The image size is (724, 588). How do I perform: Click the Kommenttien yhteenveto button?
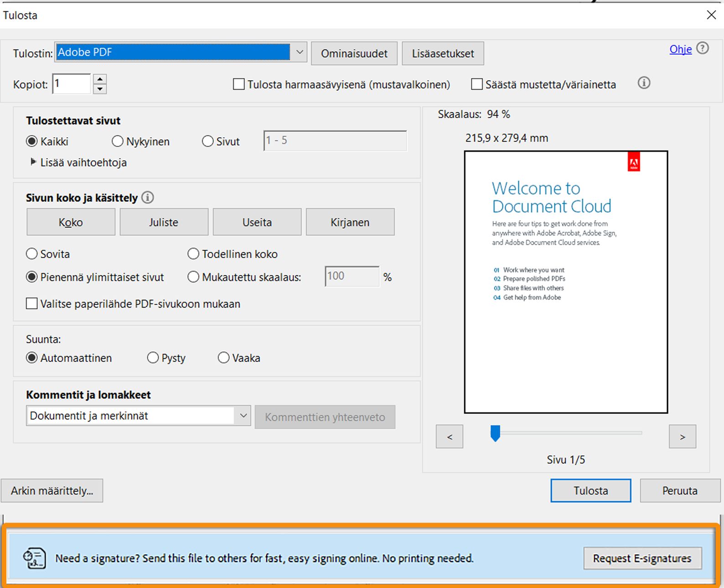coord(325,417)
